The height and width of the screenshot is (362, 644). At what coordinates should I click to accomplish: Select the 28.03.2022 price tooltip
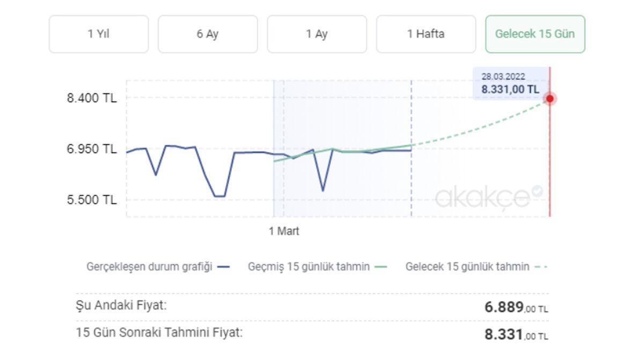coord(509,83)
